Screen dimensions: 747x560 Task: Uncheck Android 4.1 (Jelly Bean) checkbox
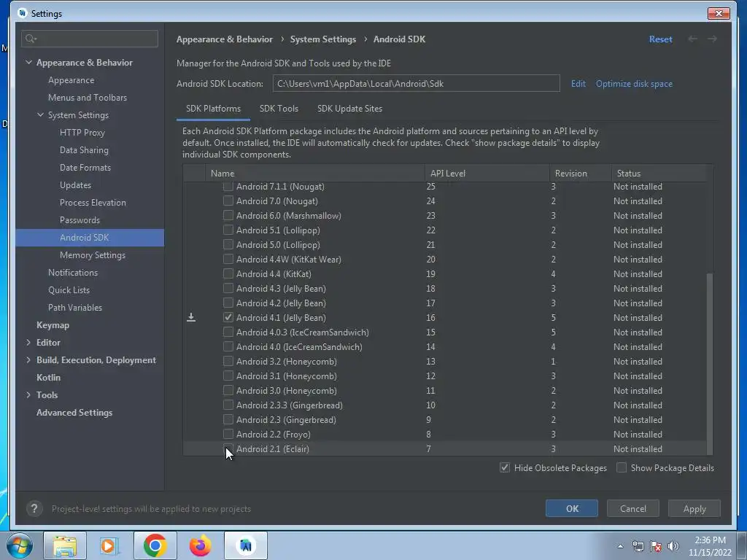coord(228,317)
